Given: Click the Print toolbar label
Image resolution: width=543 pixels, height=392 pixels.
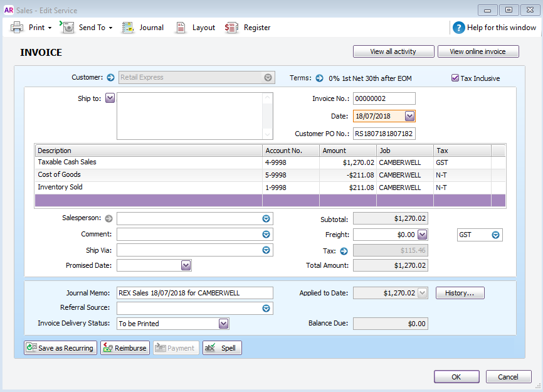Looking at the screenshot, I should pos(37,28).
